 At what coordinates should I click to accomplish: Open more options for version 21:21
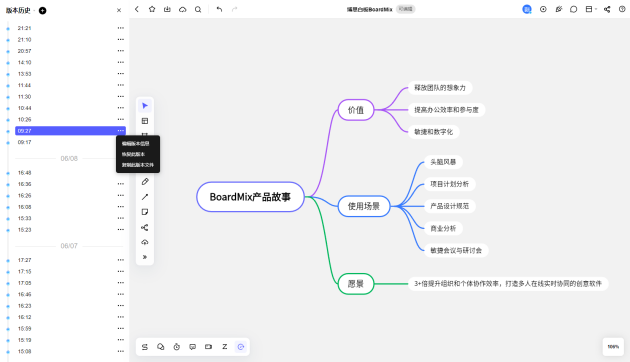tap(121, 28)
